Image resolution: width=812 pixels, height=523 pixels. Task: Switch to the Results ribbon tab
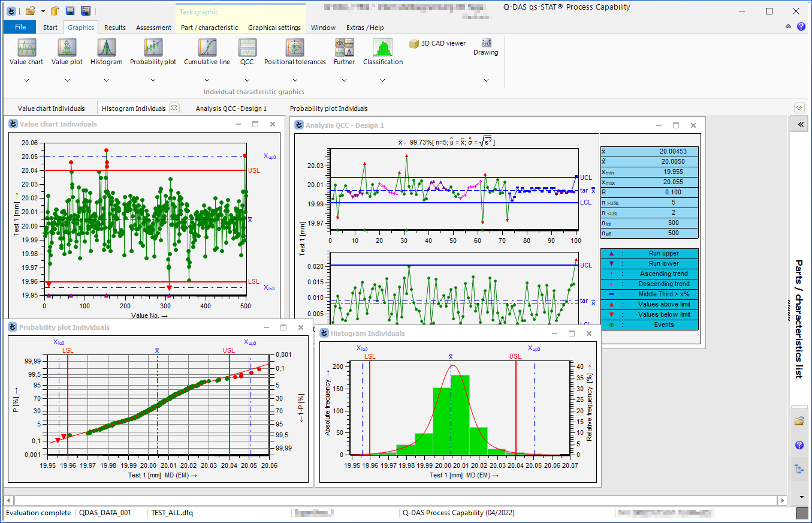[x=115, y=28]
